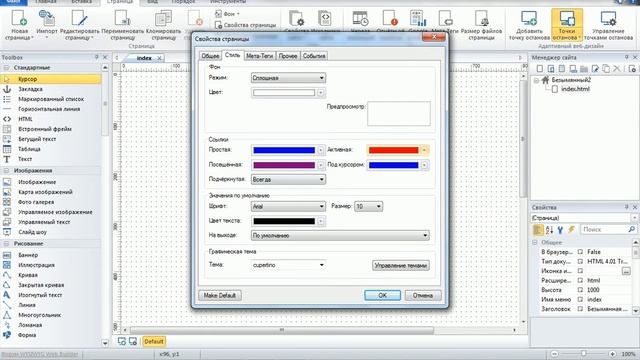Click lightning events icon in Свойства panel
Image resolution: width=640 pixels, height=360 pixels.
(571, 230)
